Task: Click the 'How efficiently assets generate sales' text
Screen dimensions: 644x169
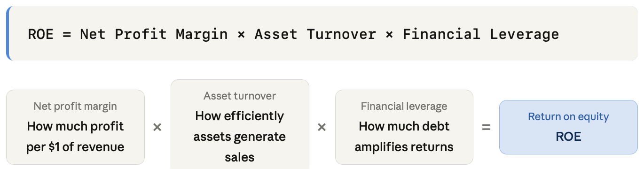Action: click(x=240, y=137)
